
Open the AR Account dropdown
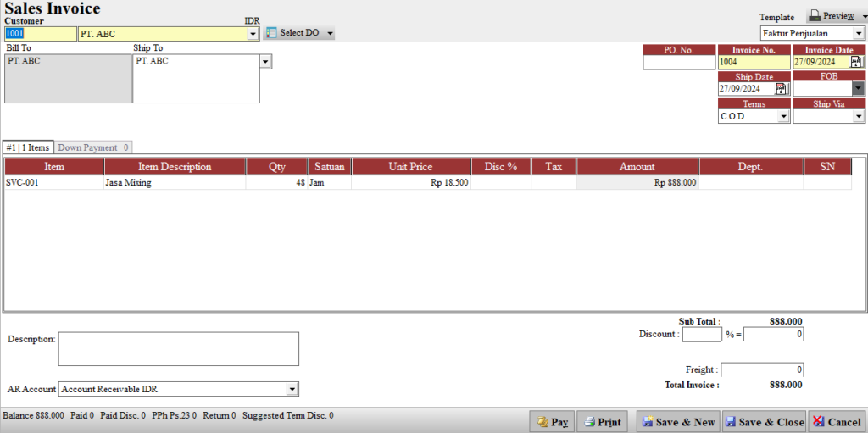coord(292,389)
